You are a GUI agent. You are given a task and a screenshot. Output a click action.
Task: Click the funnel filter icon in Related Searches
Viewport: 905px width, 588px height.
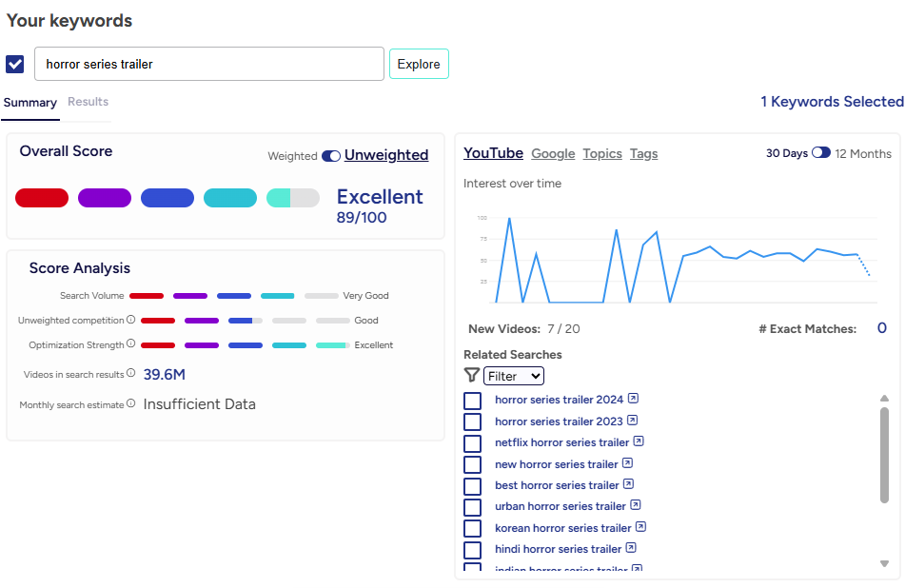coord(471,376)
